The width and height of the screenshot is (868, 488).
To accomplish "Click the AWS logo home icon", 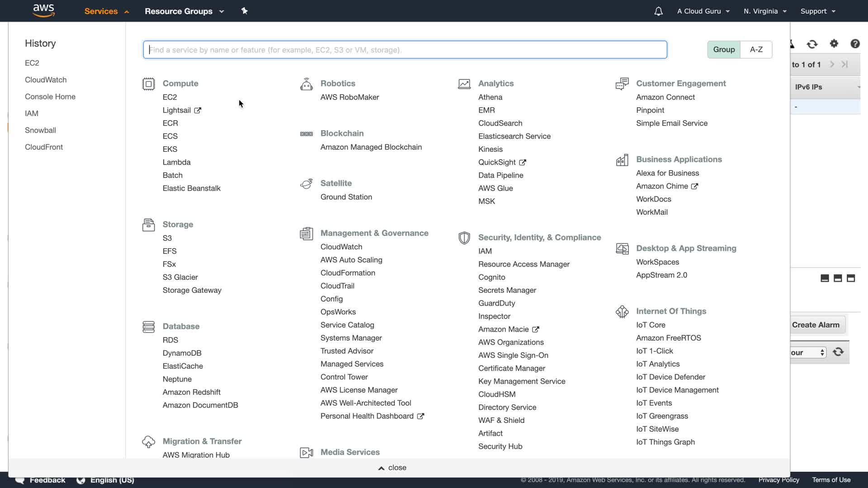I will (x=44, y=10).
